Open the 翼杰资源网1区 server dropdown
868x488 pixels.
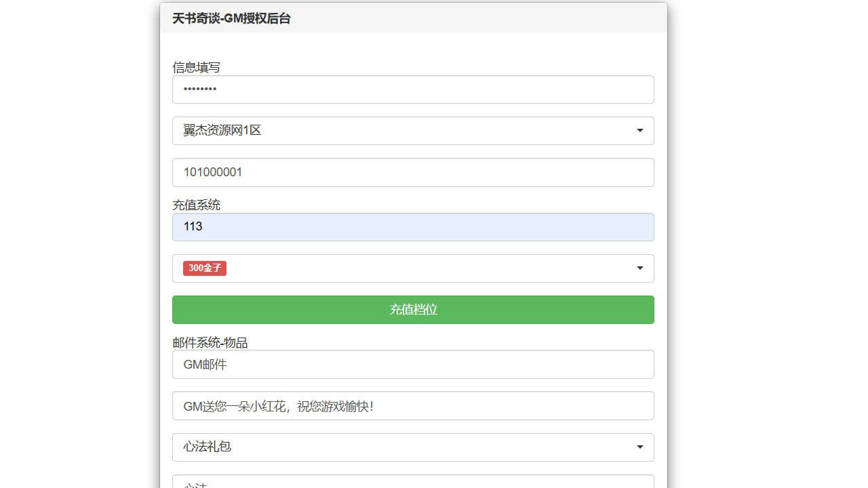click(x=412, y=131)
